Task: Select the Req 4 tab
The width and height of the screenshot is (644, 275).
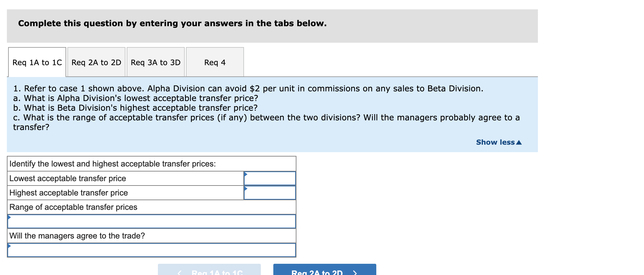Action: (215, 62)
